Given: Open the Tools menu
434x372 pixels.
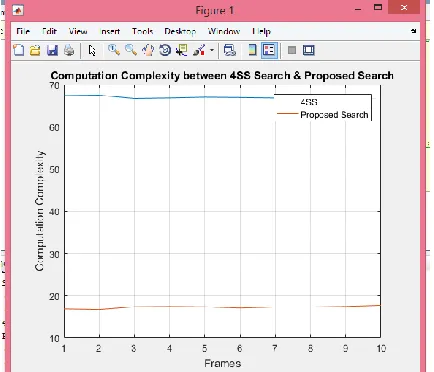Looking at the screenshot, I should click(x=142, y=31).
